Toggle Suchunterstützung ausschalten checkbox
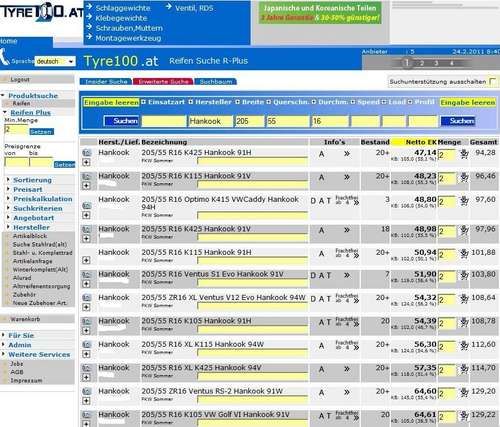The height and width of the screenshot is (427, 500). click(x=492, y=82)
